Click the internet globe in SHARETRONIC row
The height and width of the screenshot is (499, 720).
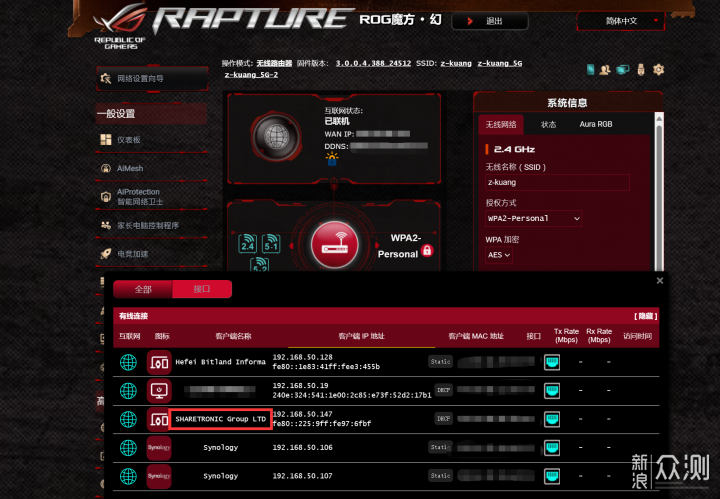128,419
